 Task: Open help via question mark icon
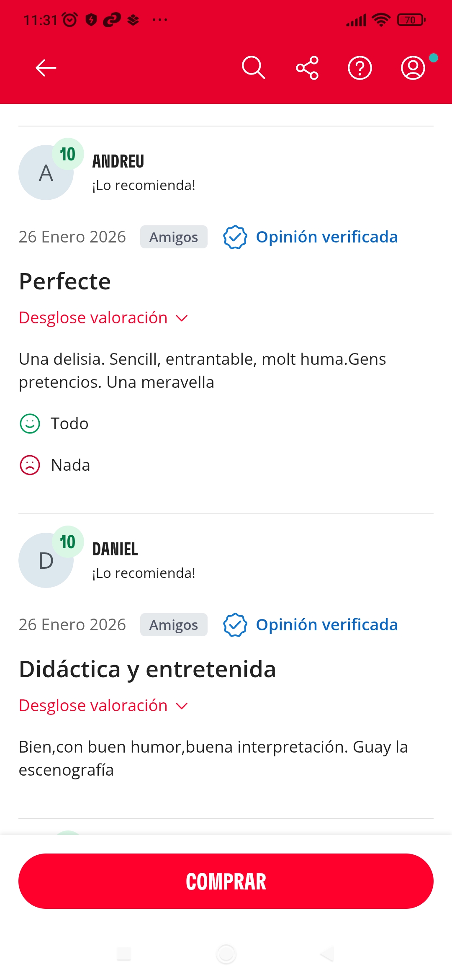click(360, 68)
